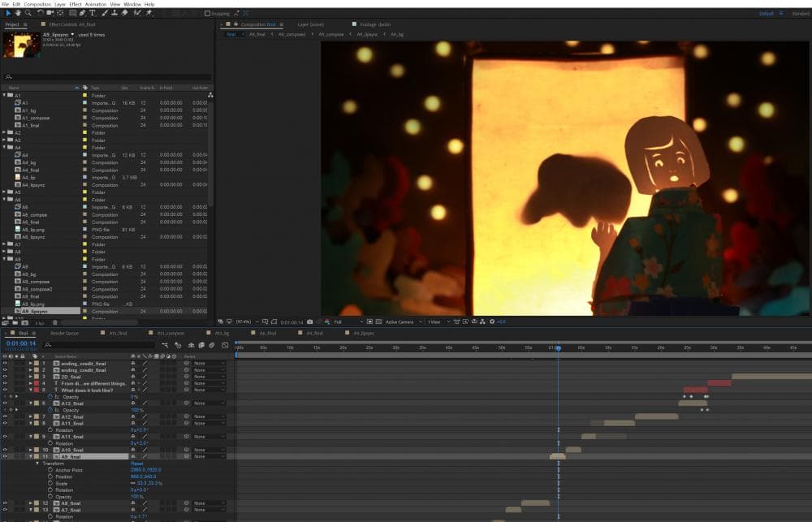Image resolution: width=812 pixels, height=522 pixels.
Task: Select the Hand tool
Action: tap(18, 13)
